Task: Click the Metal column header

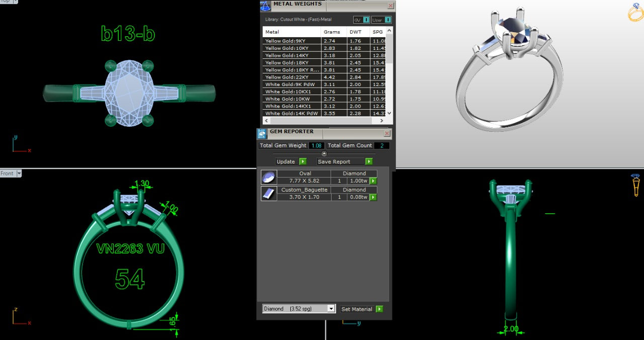Action: pyautogui.click(x=292, y=32)
